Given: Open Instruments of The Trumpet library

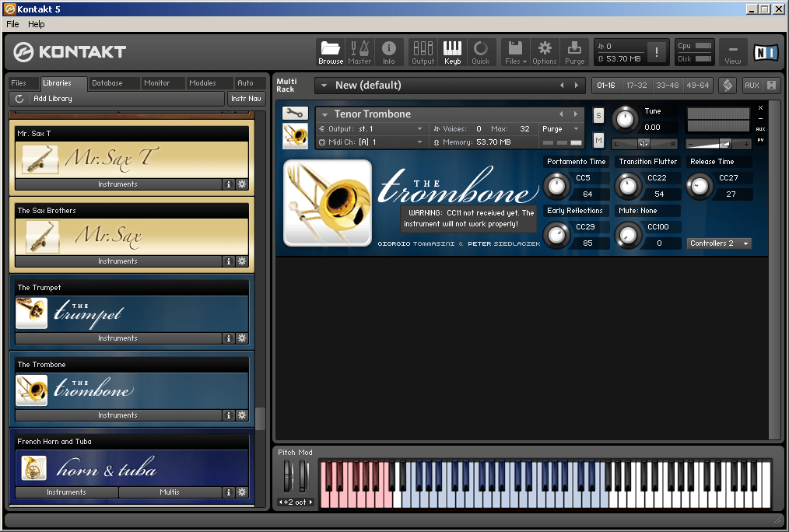Looking at the screenshot, I should (117, 338).
